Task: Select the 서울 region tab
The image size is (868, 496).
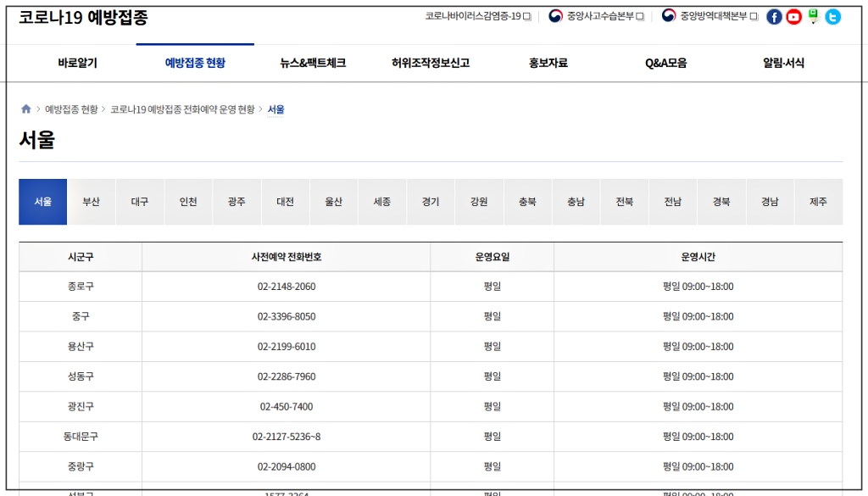Action: [x=42, y=202]
